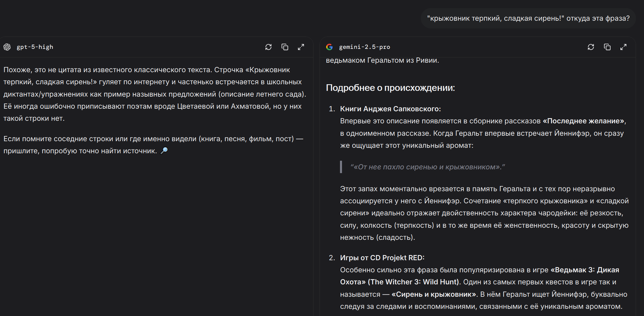Click bold «Ведьмак 3: Дикая Охота» text

(584, 270)
